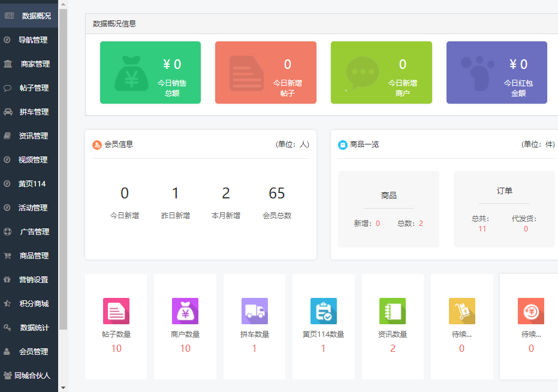Click the money bag icon on 今日销售总额 card
This screenshot has width=558, height=392.
131,73
